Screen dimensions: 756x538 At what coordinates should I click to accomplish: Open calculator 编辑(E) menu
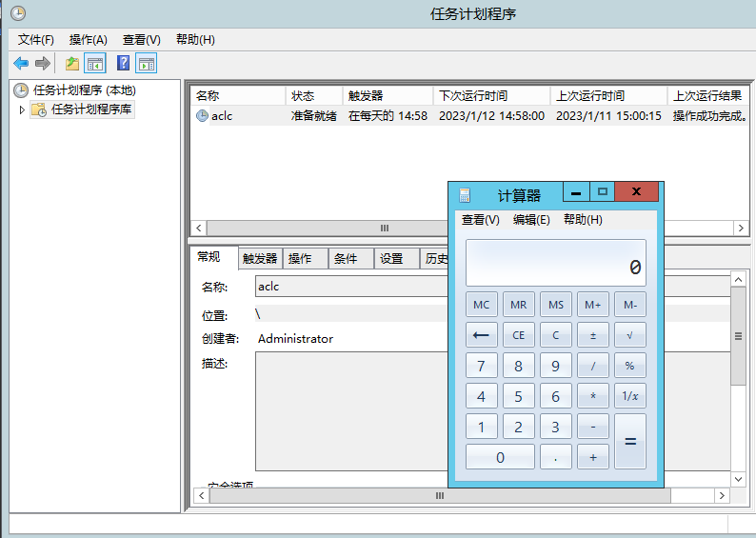click(x=531, y=220)
